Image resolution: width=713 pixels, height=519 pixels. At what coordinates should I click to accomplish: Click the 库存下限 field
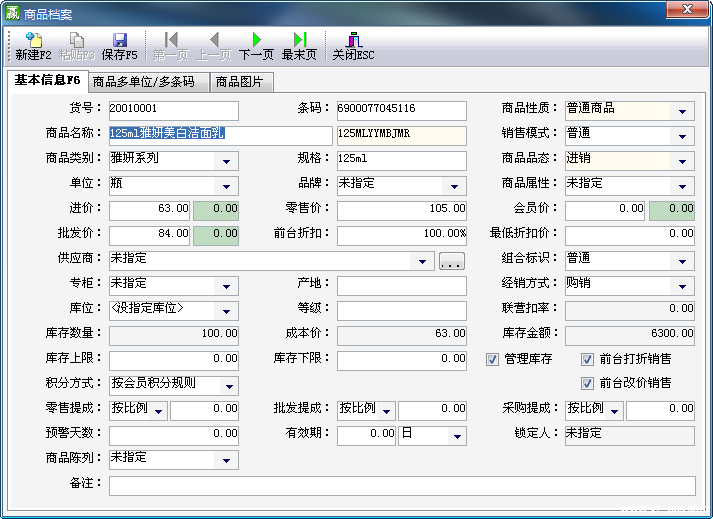click(402, 361)
